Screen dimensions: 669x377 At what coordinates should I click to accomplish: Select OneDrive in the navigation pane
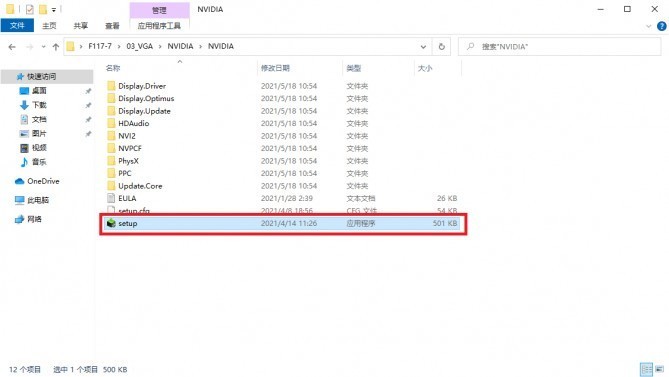tap(43, 181)
